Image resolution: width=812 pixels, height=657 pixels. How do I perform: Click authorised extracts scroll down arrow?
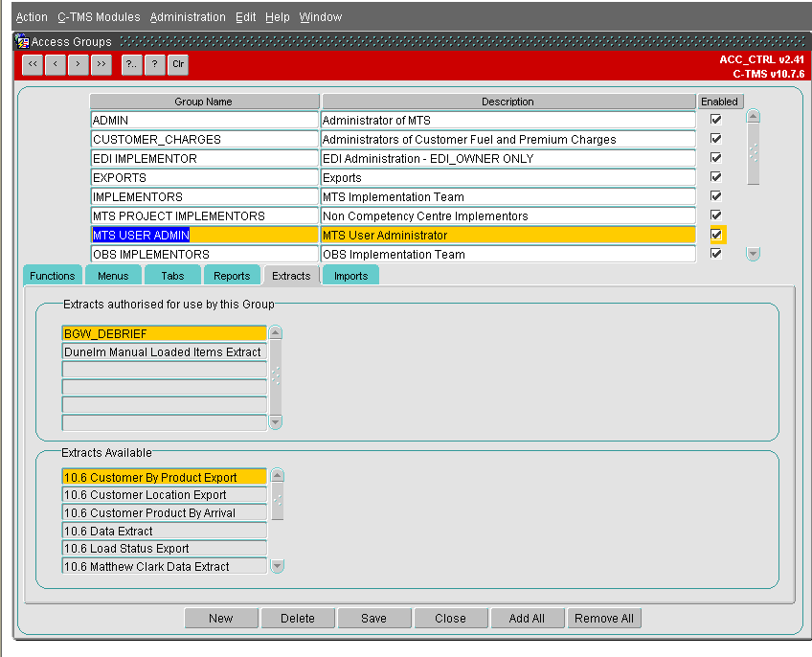[276, 422]
